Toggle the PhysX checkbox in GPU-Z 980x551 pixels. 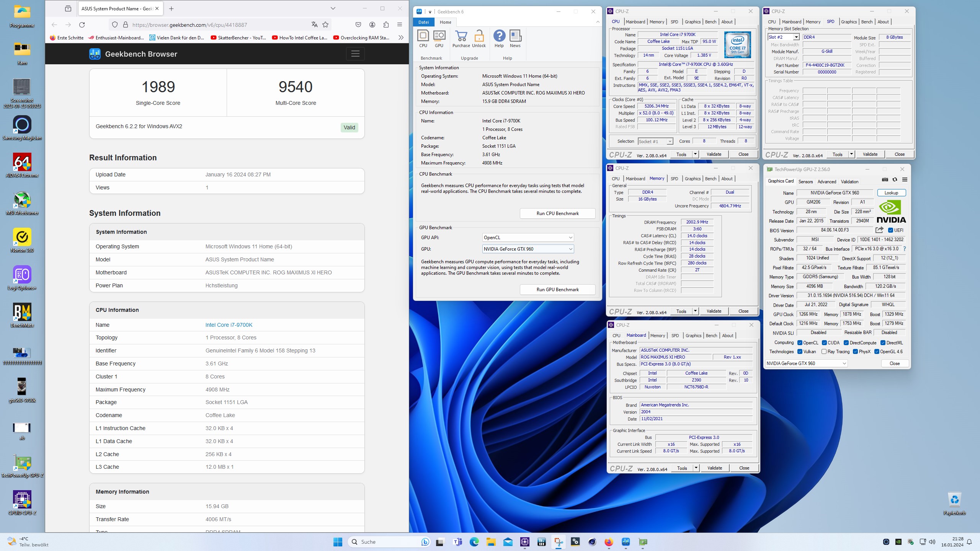tap(855, 352)
